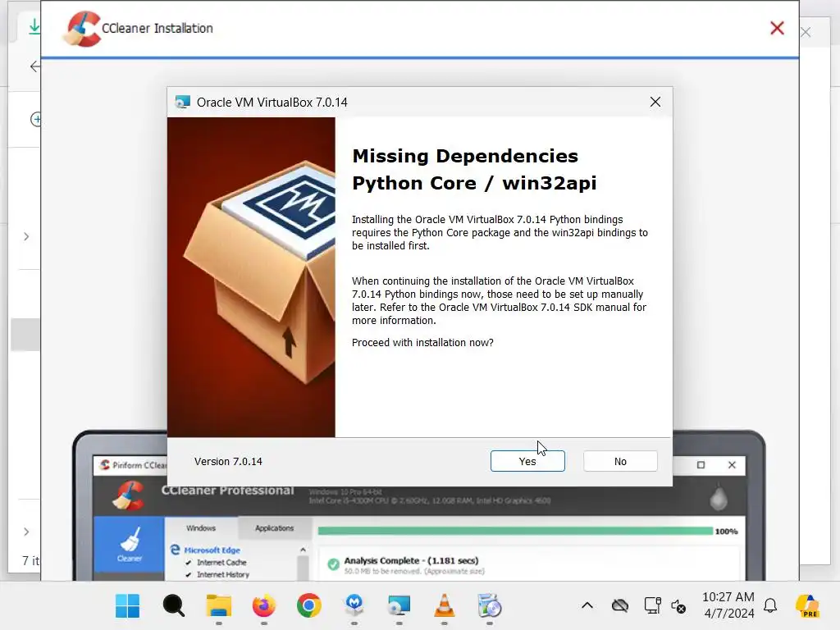Click the cloud sync off tray icon

click(620, 605)
